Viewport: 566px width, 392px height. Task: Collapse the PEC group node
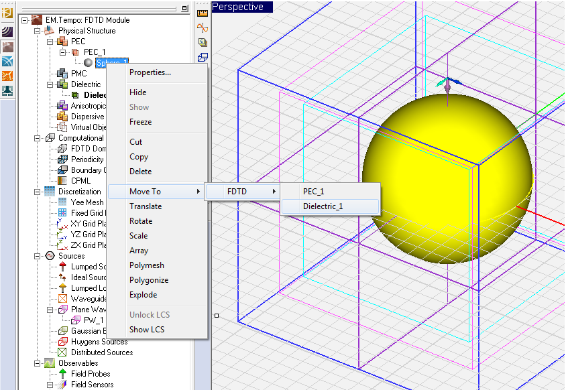[x=51, y=42]
